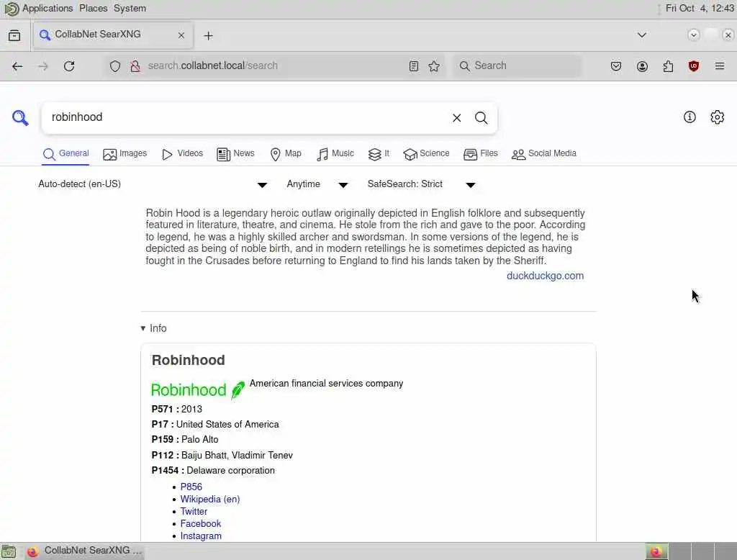This screenshot has width=737, height=560.
Task: Open Facebook link
Action: click(x=200, y=524)
